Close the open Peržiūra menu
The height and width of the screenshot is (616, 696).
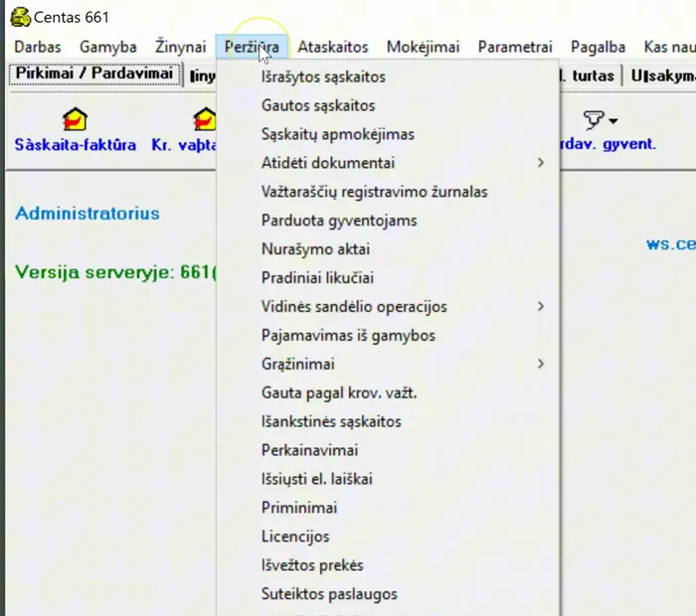[252, 47]
